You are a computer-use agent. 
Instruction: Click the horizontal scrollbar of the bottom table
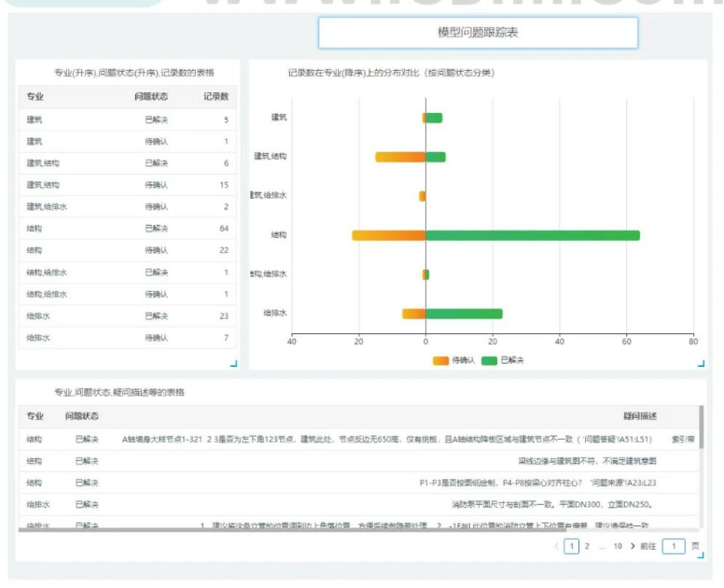[292, 530]
